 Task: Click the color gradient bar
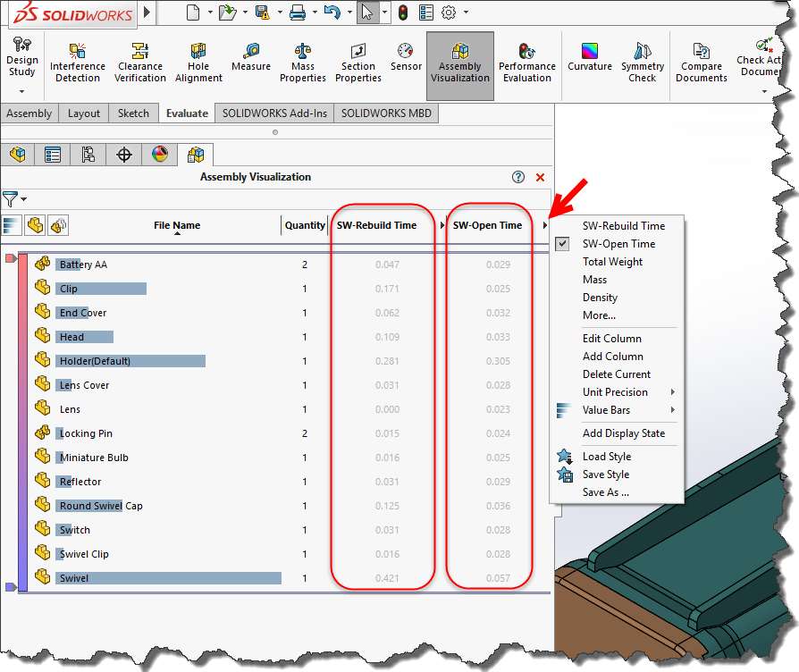[x=22, y=423]
